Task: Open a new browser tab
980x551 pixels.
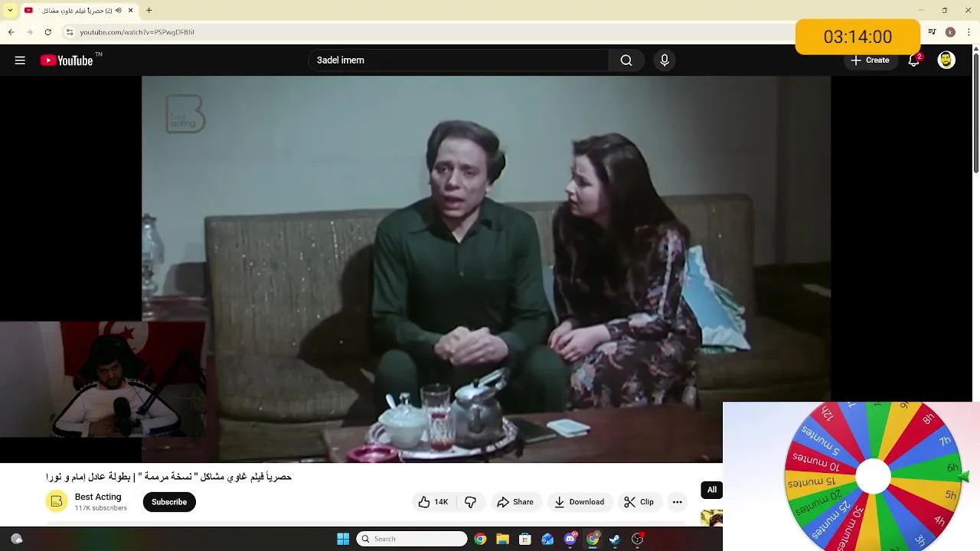Action: point(149,11)
